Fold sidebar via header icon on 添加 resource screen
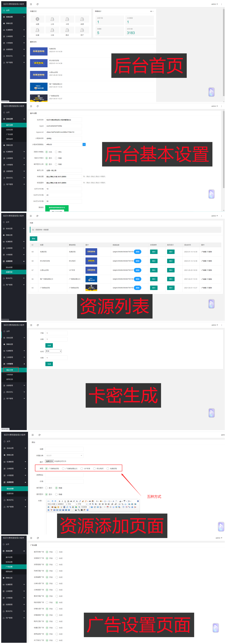This screenshot has width=226, height=644. click(33, 435)
